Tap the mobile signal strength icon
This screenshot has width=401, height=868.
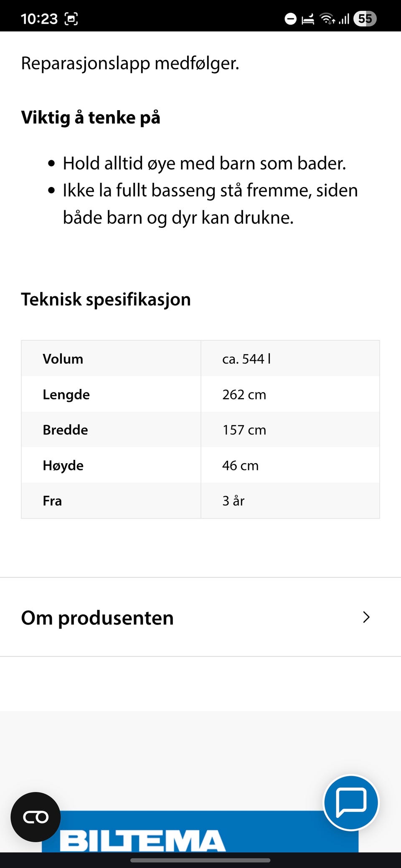coord(344,19)
